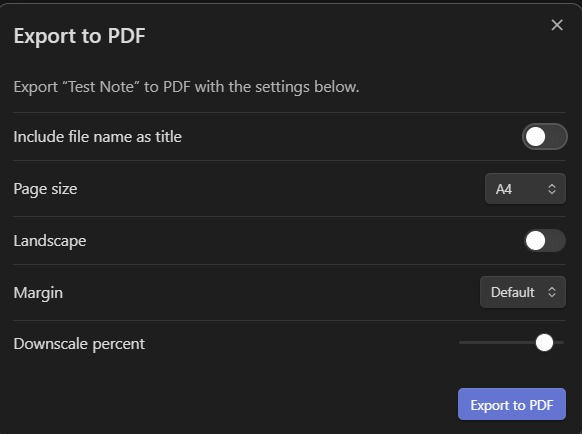The height and width of the screenshot is (434, 582).
Task: Click the Export to PDF dialog heading
Action: [x=79, y=36]
